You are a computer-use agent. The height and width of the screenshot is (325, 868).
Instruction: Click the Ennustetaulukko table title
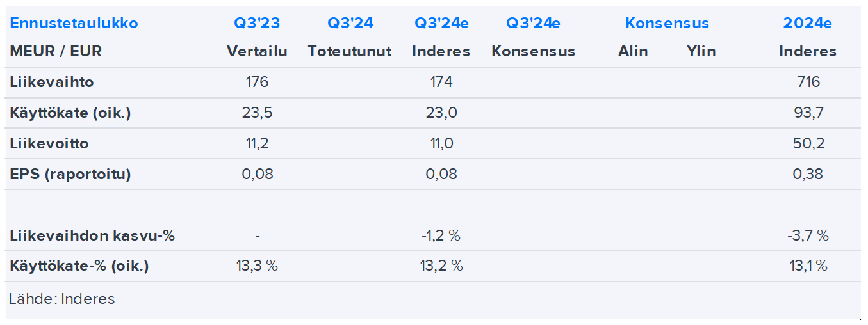(x=74, y=24)
